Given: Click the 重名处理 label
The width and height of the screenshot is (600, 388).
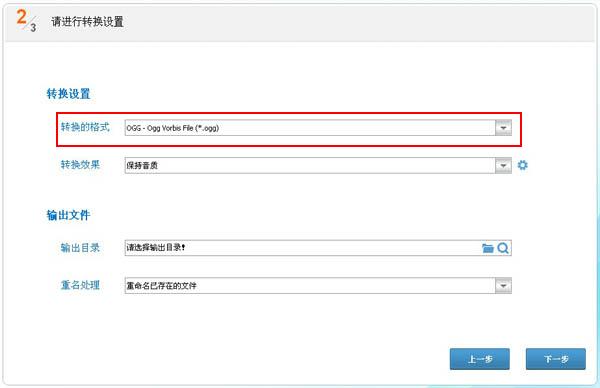Looking at the screenshot, I should coord(80,285).
